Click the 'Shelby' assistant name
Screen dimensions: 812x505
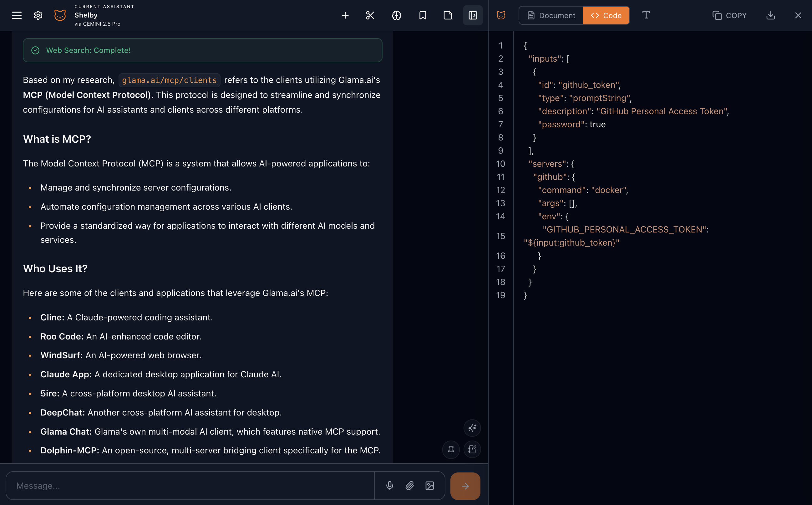point(86,15)
